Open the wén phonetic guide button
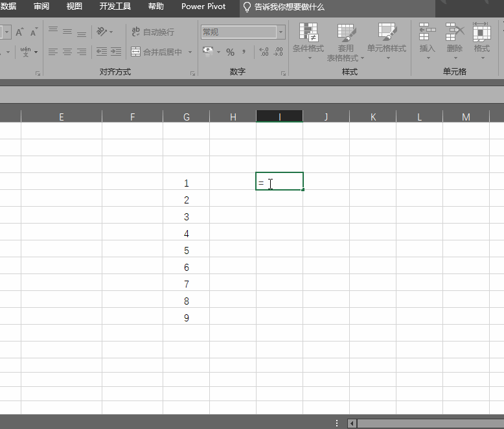This screenshot has height=429, width=504. pos(26,52)
